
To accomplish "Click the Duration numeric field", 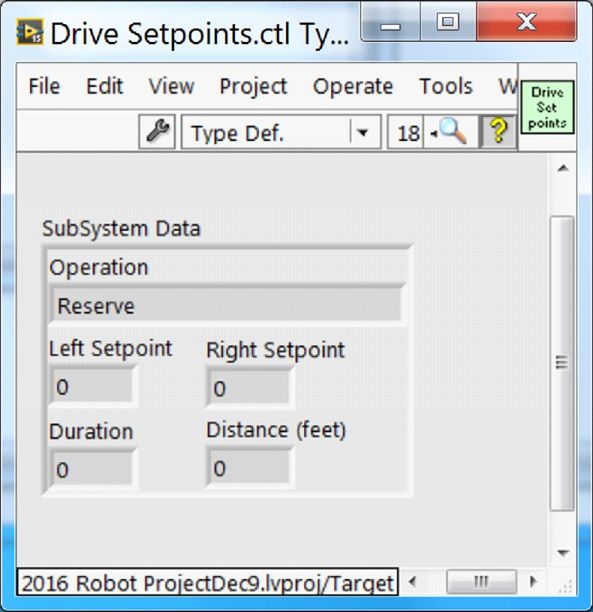I will pos(93,468).
